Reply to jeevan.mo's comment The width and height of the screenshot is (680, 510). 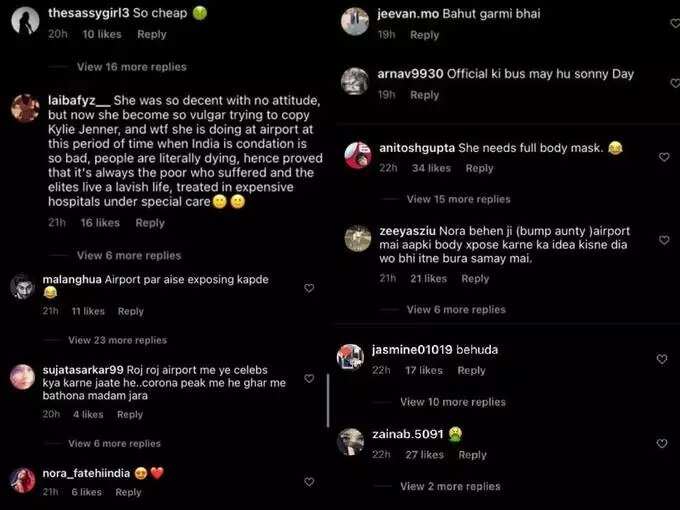(x=425, y=35)
